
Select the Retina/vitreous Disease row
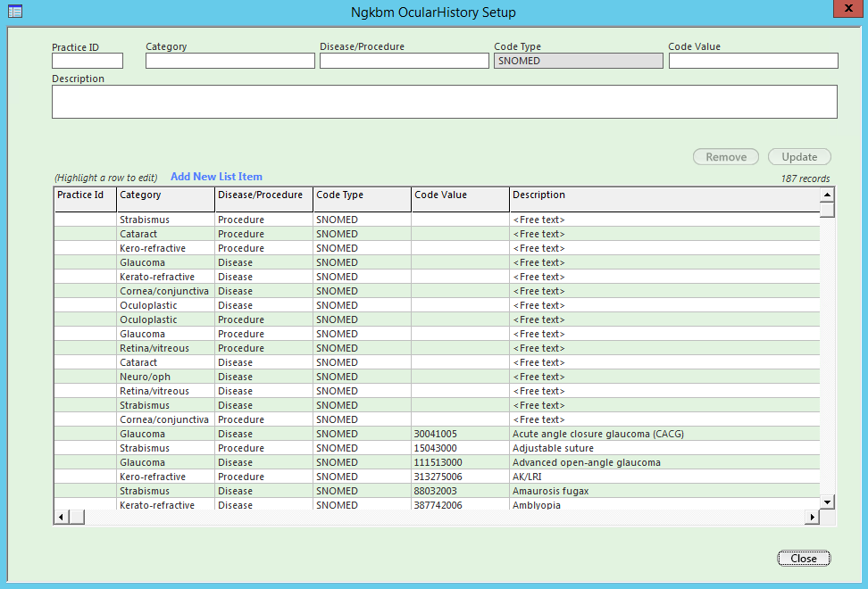click(x=437, y=391)
